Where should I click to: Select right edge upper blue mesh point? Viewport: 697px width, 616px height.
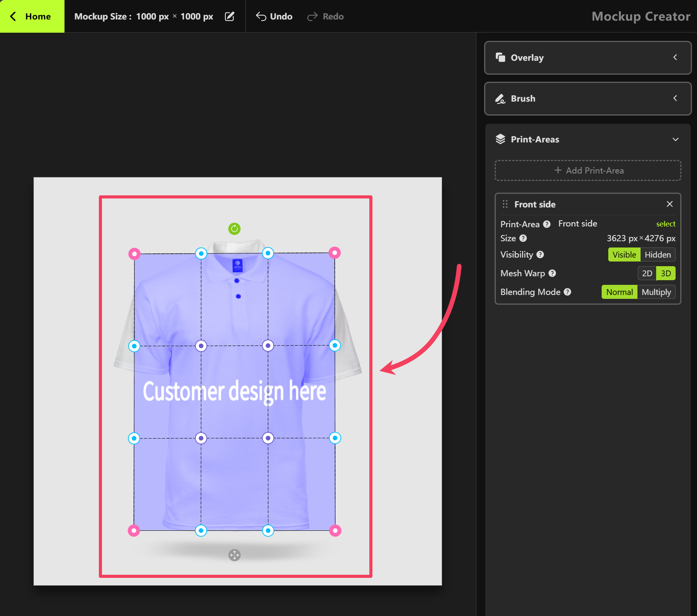(x=335, y=345)
